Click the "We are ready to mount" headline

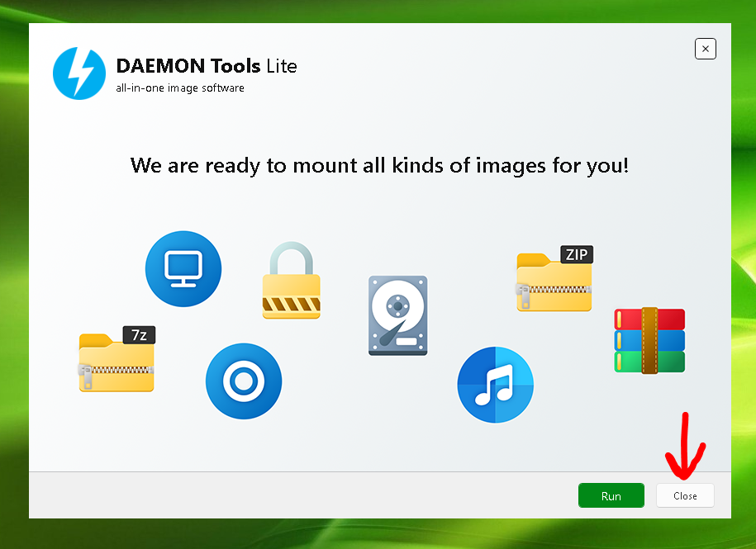point(379,165)
